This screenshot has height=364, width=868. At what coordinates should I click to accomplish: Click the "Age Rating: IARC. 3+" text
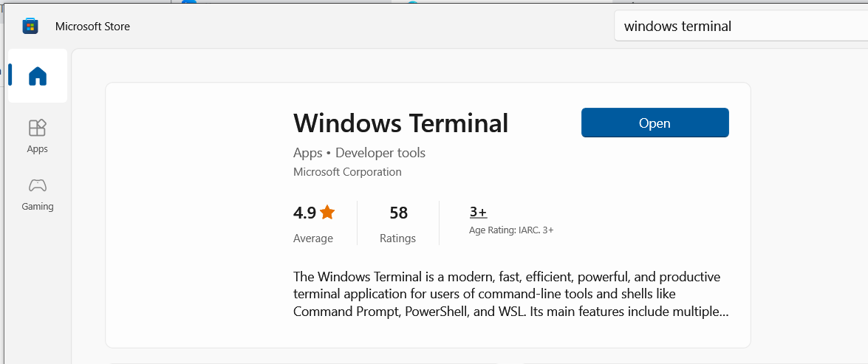point(511,230)
